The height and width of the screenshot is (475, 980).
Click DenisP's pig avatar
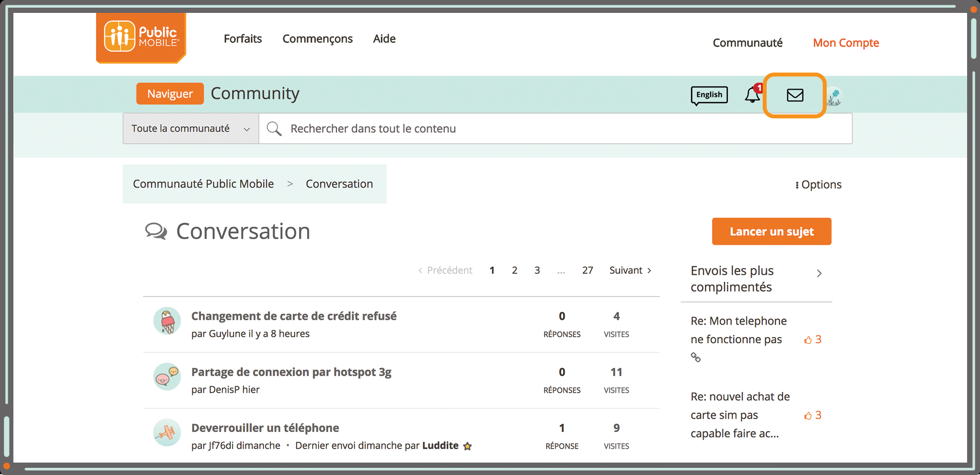pyautogui.click(x=167, y=377)
